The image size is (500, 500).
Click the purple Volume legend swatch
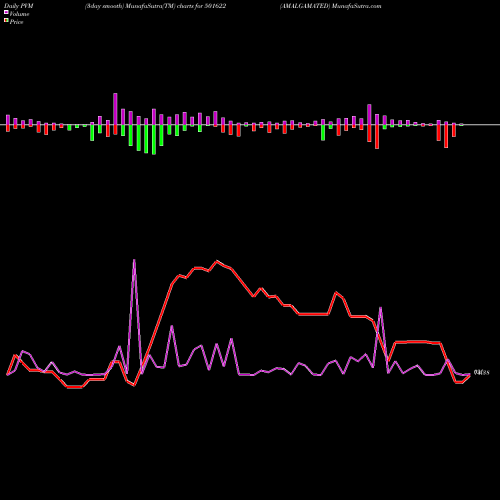point(6,12)
